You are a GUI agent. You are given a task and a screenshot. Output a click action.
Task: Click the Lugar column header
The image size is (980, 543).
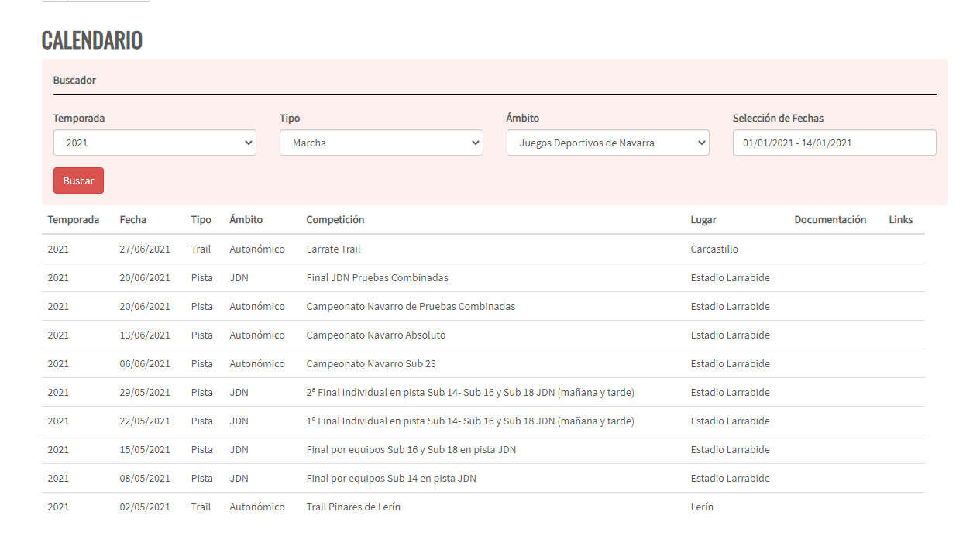coord(703,220)
